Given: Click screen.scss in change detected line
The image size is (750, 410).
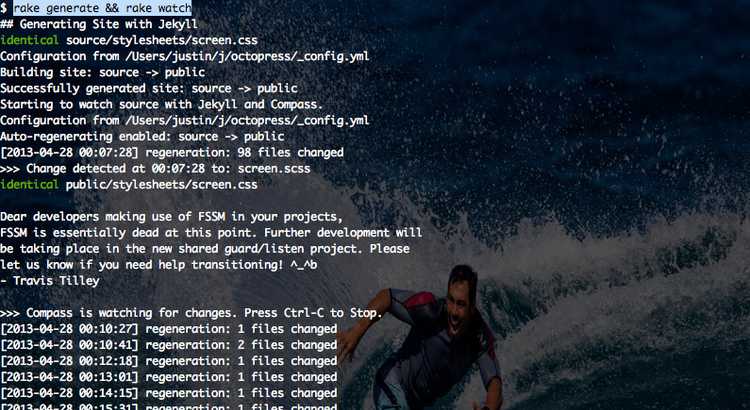Looking at the screenshot, I should coord(274,168).
